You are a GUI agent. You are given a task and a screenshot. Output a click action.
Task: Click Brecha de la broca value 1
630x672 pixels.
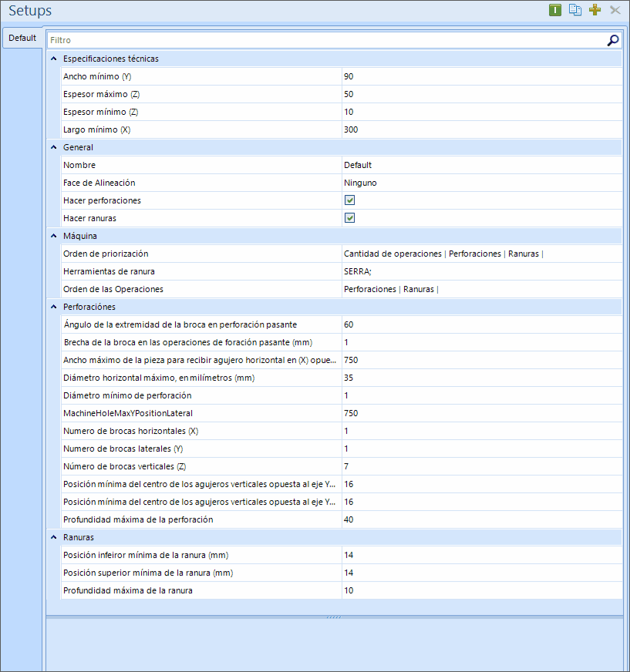[482, 342]
